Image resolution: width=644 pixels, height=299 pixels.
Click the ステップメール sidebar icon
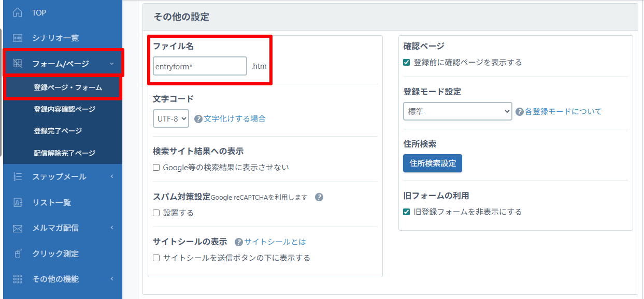(18, 176)
